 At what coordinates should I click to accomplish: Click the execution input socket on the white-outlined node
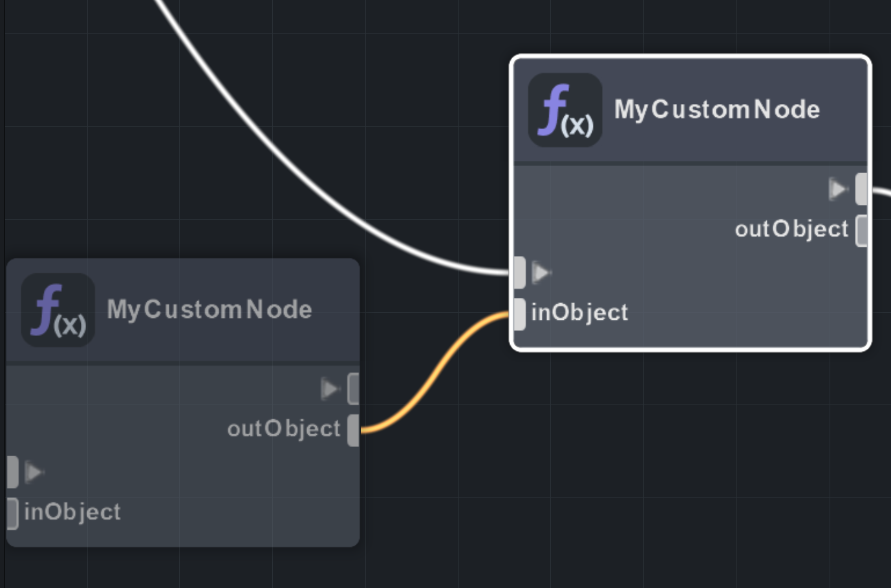coord(519,273)
